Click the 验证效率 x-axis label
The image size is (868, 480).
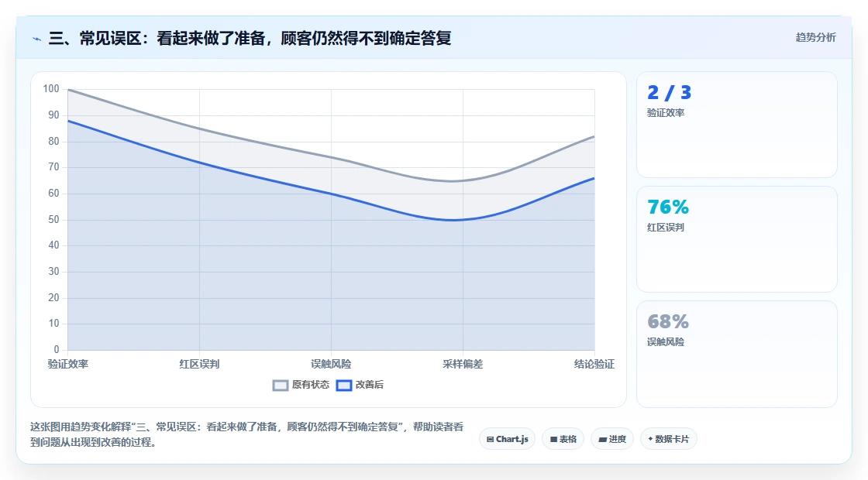click(68, 364)
